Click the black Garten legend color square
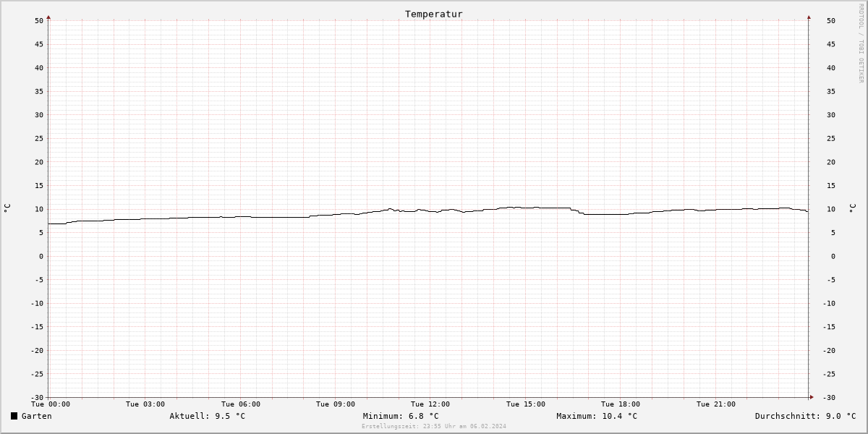This screenshot has height=434, width=868. 14,416
